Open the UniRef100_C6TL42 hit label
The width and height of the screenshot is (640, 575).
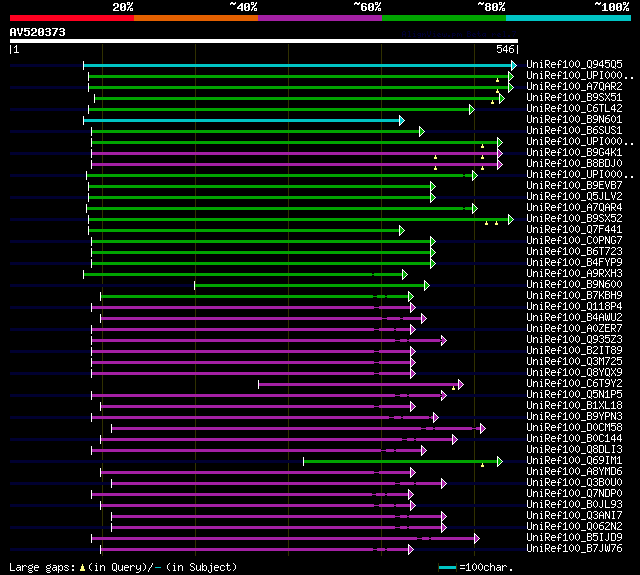574,109
